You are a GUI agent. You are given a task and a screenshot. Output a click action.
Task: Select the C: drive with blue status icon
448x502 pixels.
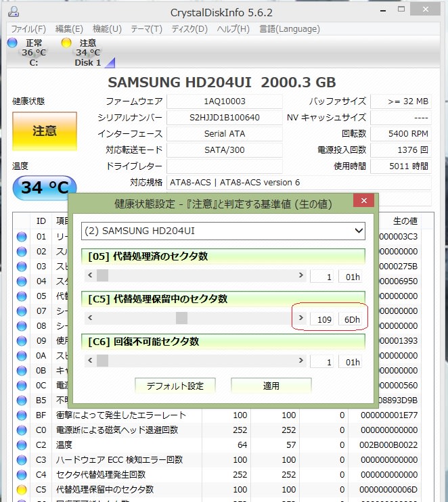point(27,52)
